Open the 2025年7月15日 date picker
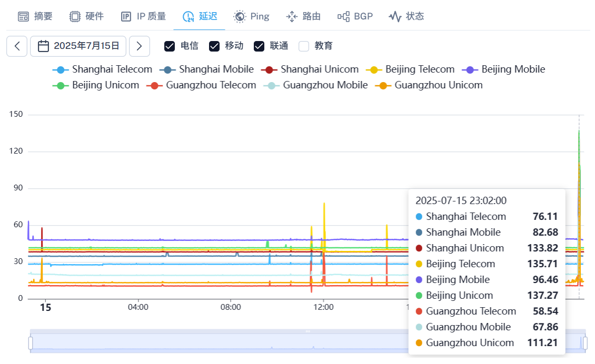595x364 pixels. (x=86, y=46)
